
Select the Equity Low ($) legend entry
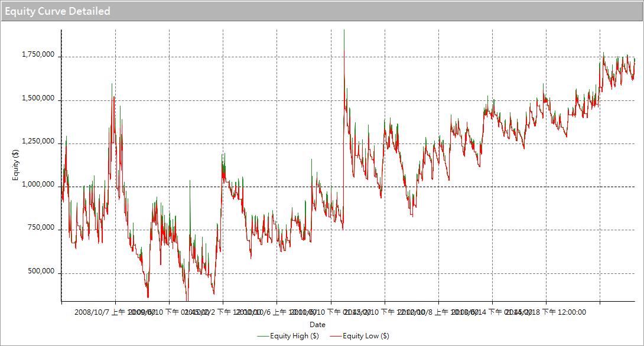pos(360,336)
